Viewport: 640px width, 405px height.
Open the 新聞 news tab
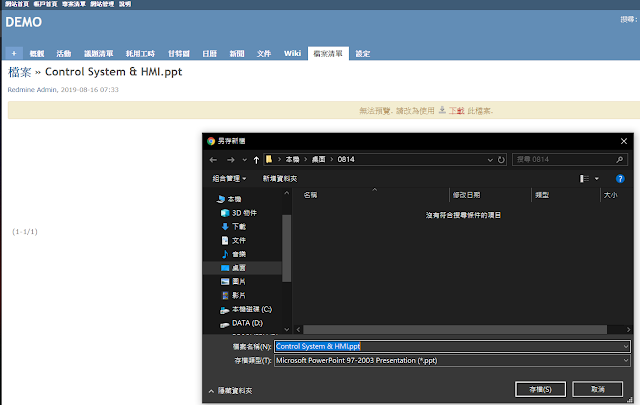click(x=237, y=53)
